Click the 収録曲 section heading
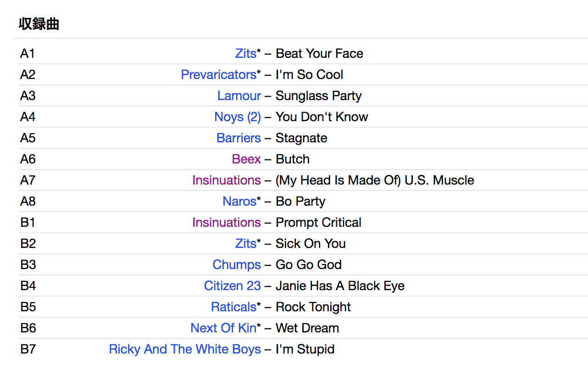The width and height of the screenshot is (588, 365). tap(39, 24)
